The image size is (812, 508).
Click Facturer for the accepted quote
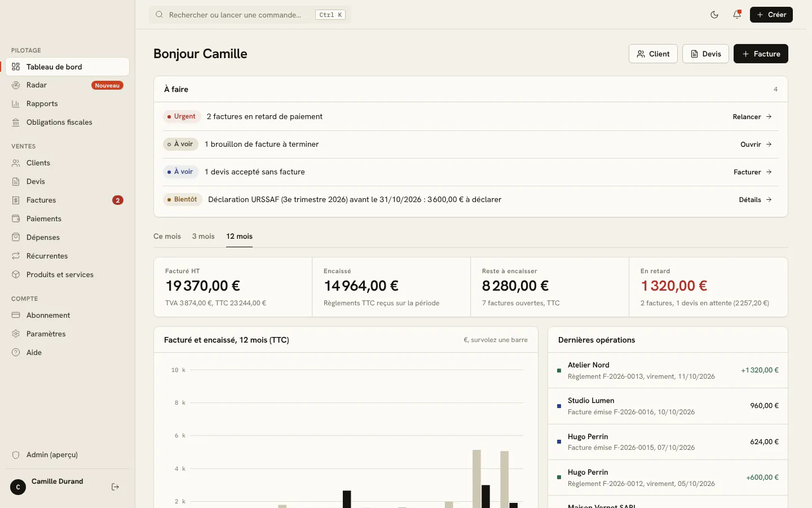click(753, 172)
